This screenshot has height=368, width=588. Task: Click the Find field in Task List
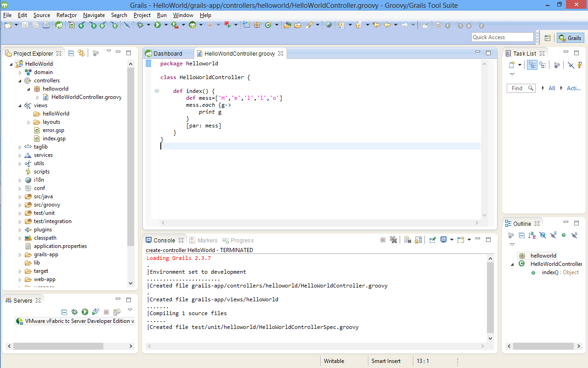521,88
